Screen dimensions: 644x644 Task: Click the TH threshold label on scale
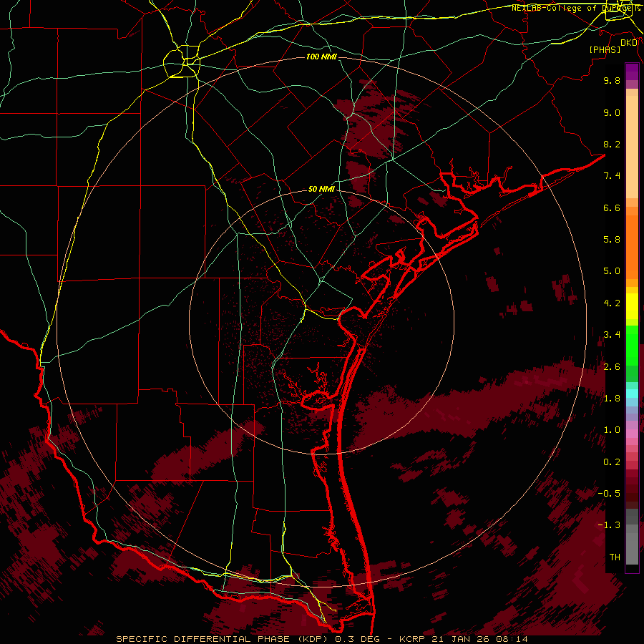click(x=615, y=557)
